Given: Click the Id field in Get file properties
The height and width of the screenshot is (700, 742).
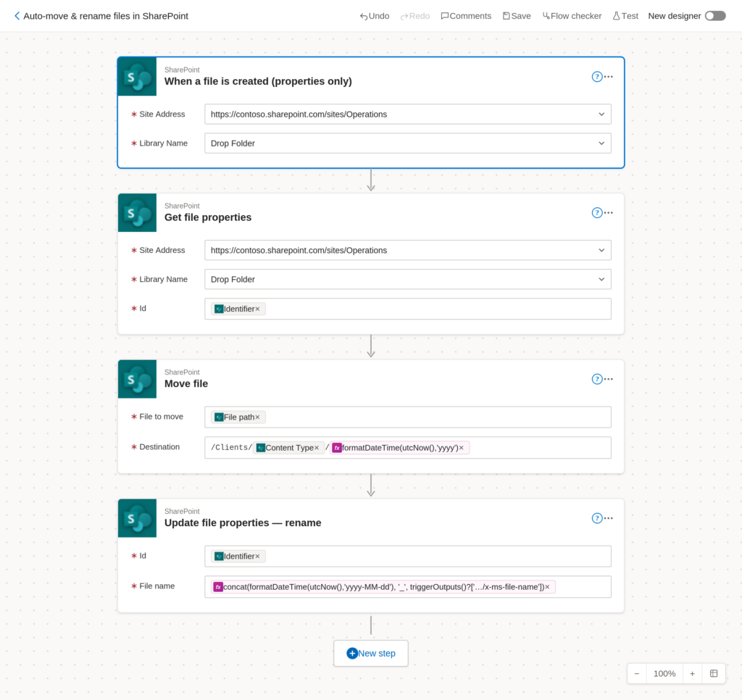Looking at the screenshot, I should pos(408,309).
